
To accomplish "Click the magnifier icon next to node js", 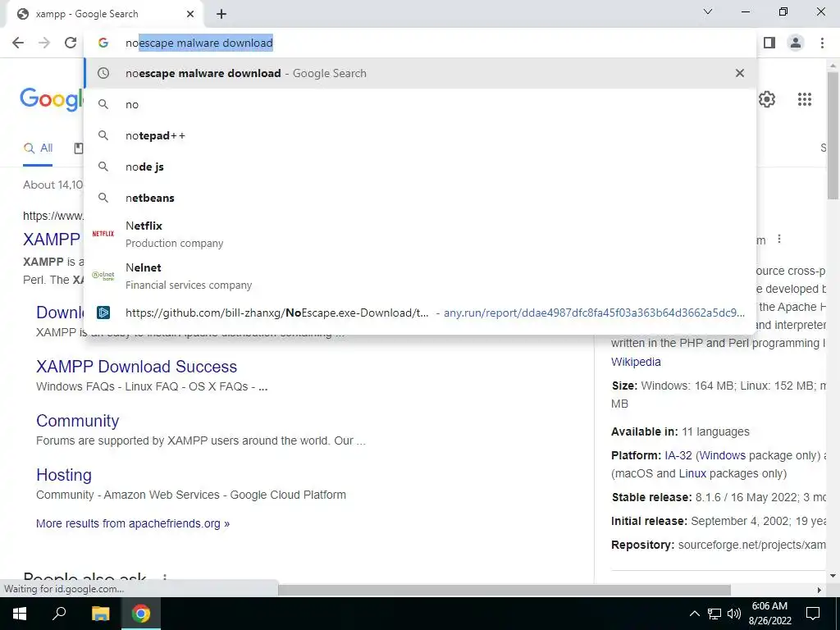I will coord(103,167).
